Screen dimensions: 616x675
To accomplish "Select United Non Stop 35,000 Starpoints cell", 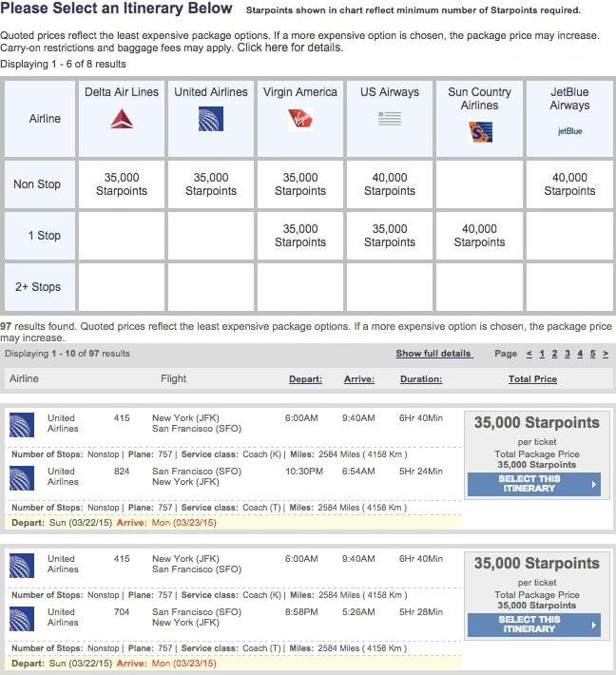I will 211,184.
